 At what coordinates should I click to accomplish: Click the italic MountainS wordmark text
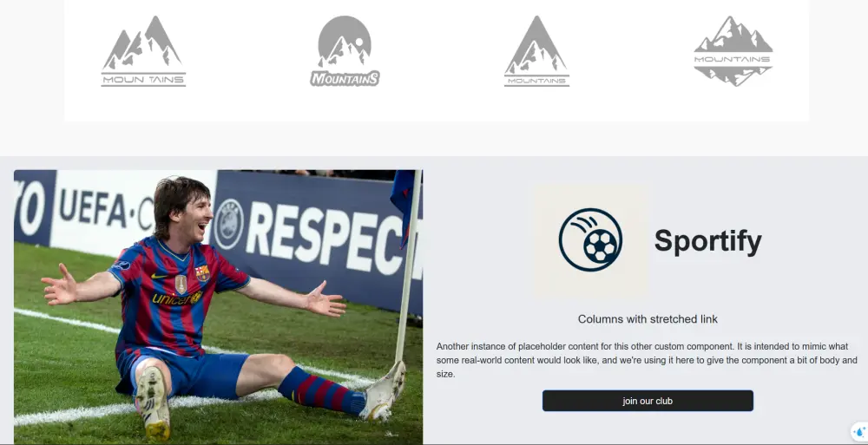[x=345, y=79]
